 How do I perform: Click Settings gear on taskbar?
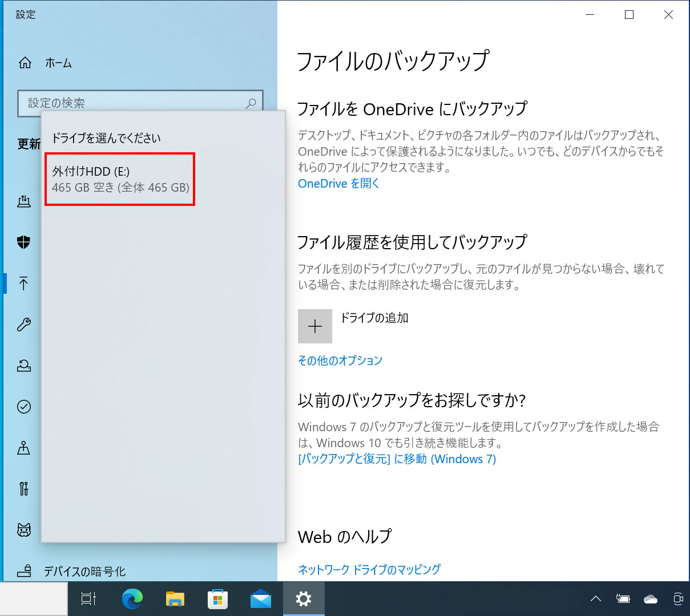tap(304, 599)
